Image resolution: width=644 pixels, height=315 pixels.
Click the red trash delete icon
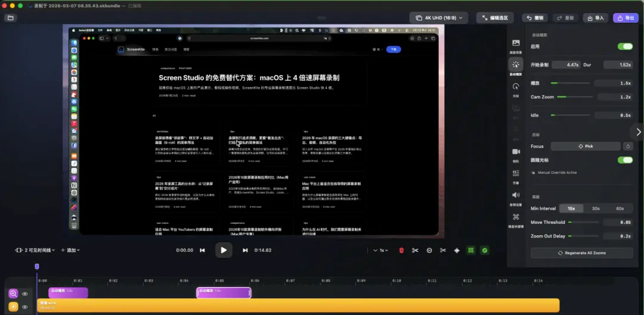pyautogui.click(x=401, y=250)
